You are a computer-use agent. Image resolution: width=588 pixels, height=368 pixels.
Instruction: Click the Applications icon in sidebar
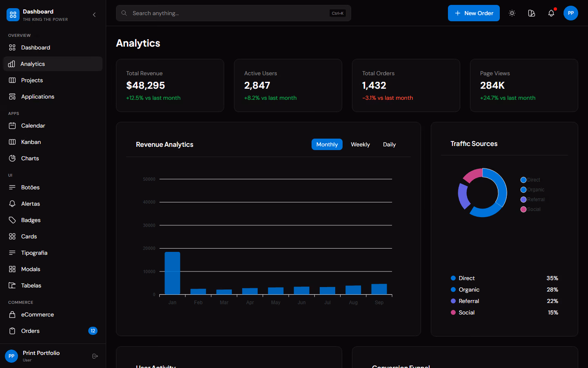pyautogui.click(x=12, y=96)
